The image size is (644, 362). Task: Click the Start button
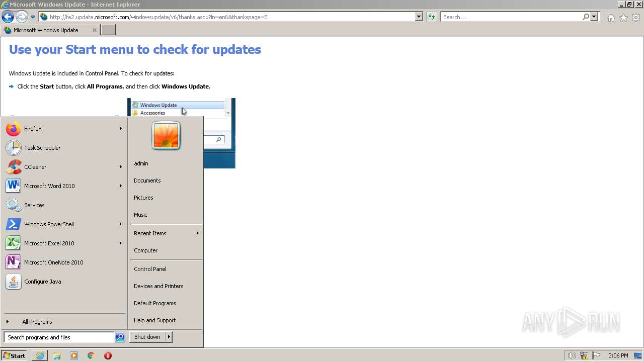coord(14,355)
